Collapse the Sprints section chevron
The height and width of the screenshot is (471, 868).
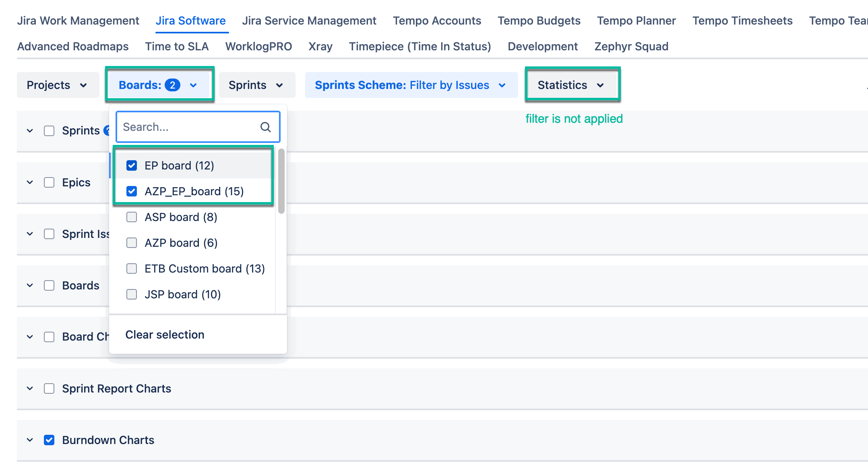tap(30, 131)
